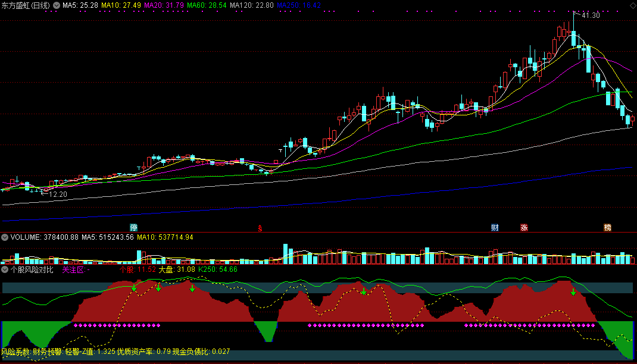637x364 pixels.
Task: Click the 停 (suspension) event marker icon
Action: 134,228
